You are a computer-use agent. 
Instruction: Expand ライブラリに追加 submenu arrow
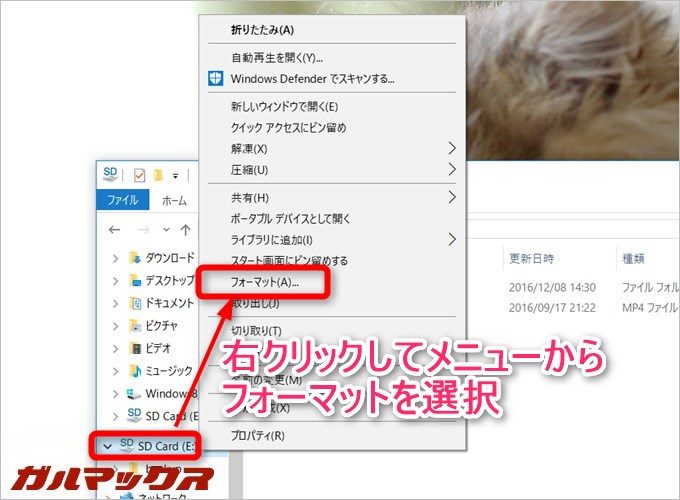coord(452,239)
